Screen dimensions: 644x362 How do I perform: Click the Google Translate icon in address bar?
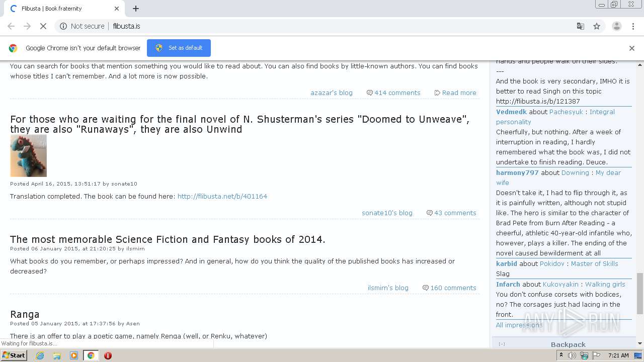pos(580,26)
